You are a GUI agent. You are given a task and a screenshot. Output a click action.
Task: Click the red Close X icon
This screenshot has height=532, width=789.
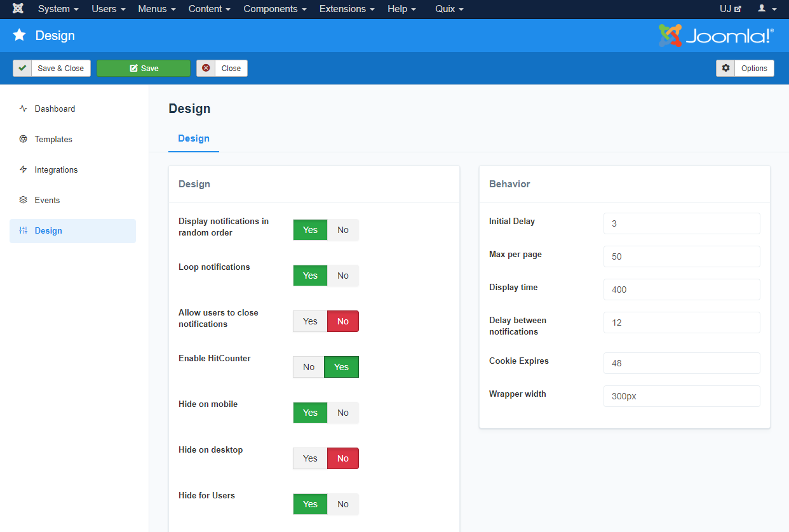pyautogui.click(x=206, y=68)
